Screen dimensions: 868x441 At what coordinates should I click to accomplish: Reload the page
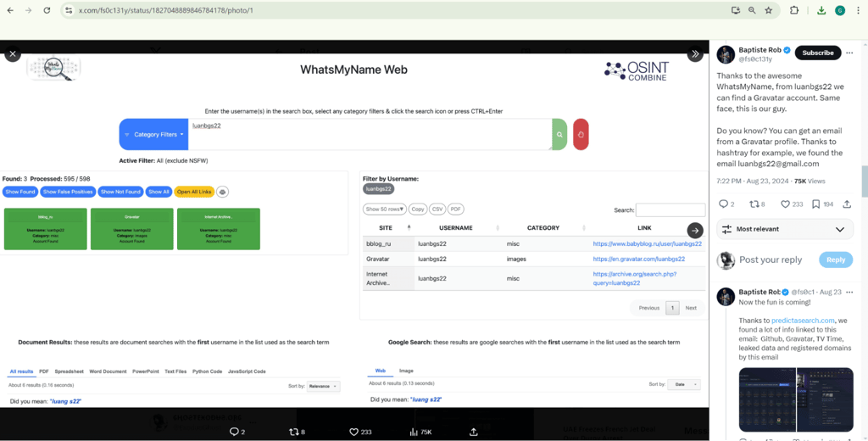[47, 10]
